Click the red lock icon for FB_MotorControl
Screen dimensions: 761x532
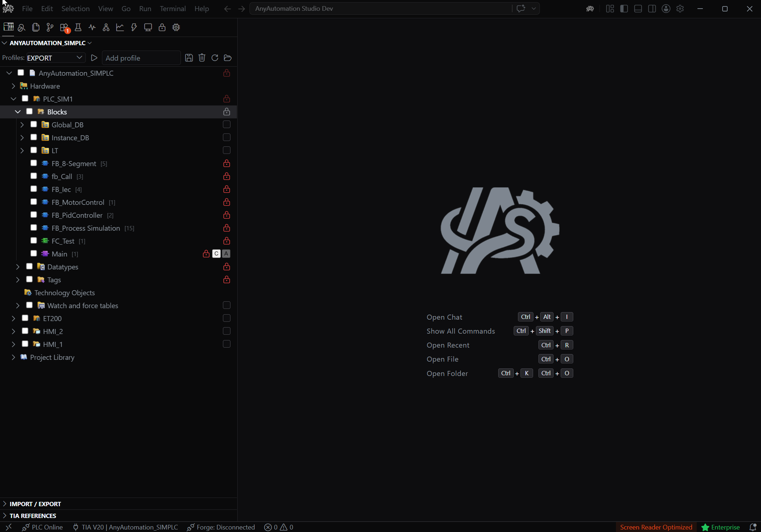(227, 202)
